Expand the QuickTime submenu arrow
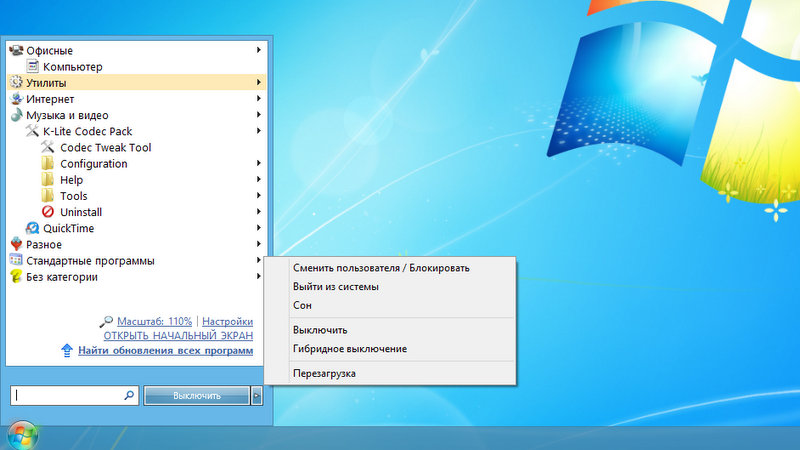800x450 pixels. (259, 228)
